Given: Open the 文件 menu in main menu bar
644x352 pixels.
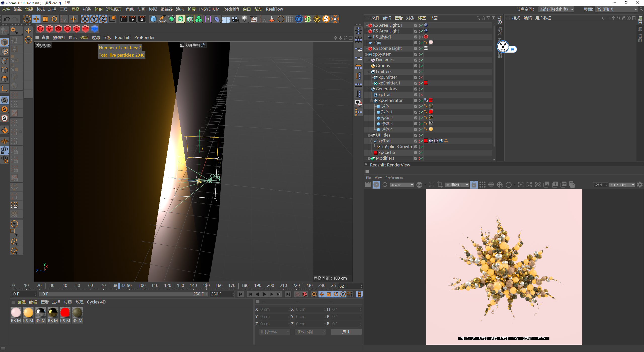Looking at the screenshot, I should point(6,9).
